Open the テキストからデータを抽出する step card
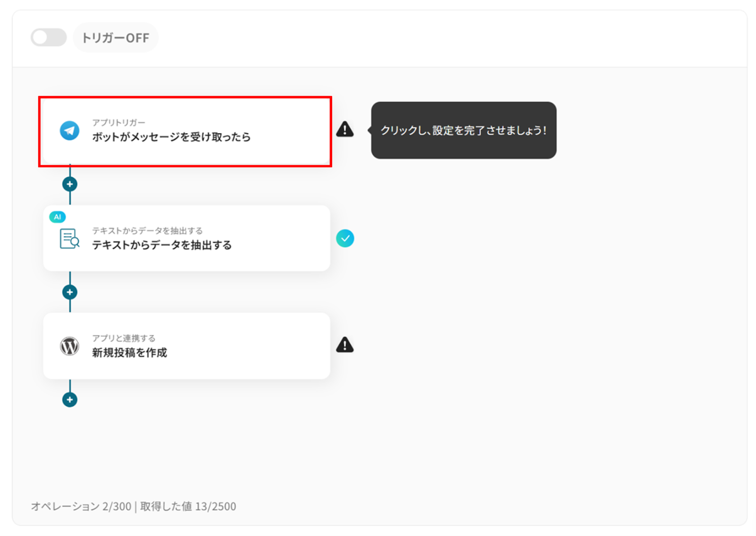This screenshot has height=536, width=756. [x=187, y=238]
